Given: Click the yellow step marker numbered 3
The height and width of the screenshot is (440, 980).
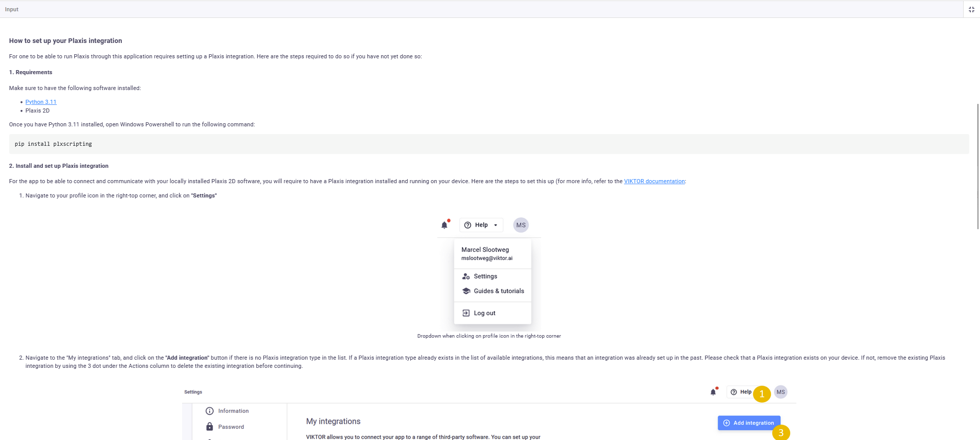Looking at the screenshot, I should [x=781, y=433].
